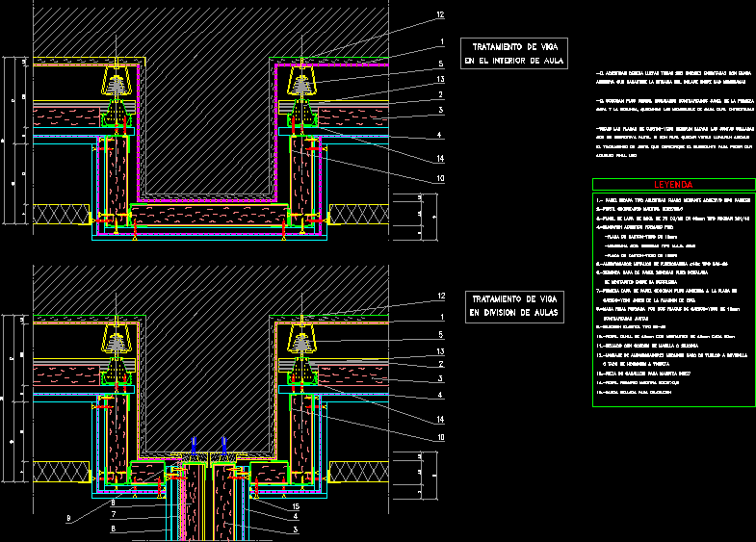Click callout number 5 in the upper detail
Image resolution: width=756 pixels, height=542 pixels.
[x=440, y=65]
